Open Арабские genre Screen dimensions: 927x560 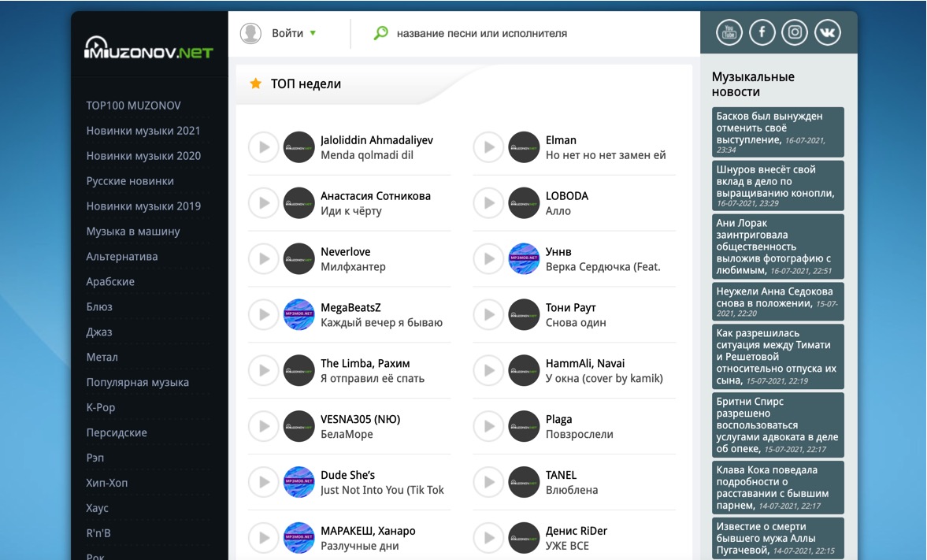click(110, 281)
